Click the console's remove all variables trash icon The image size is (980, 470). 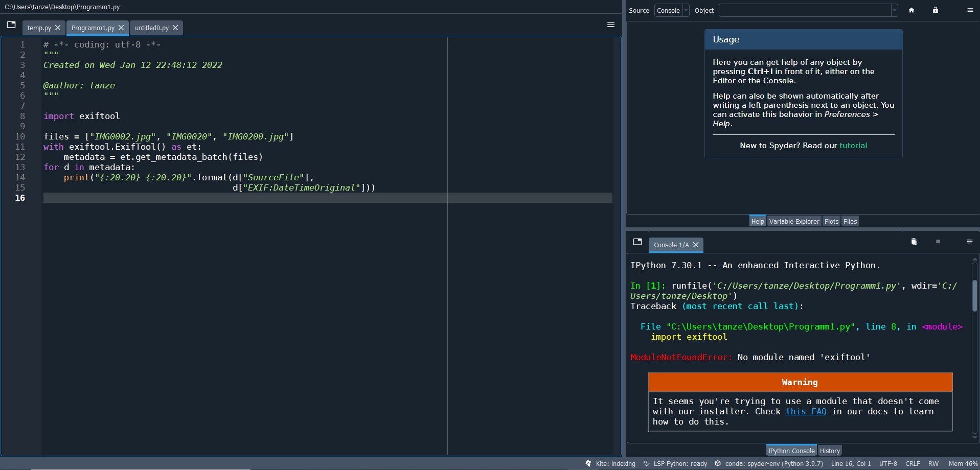(x=914, y=242)
